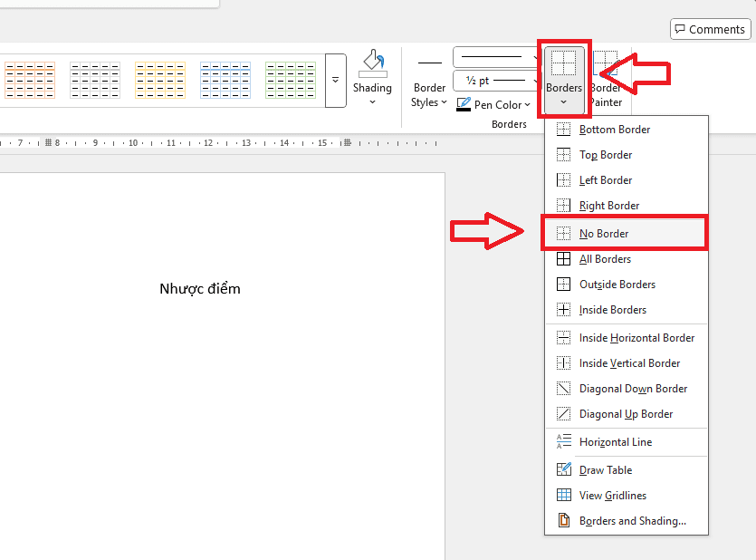Select Draw Table from the menu
The image size is (756, 560).
tap(606, 470)
